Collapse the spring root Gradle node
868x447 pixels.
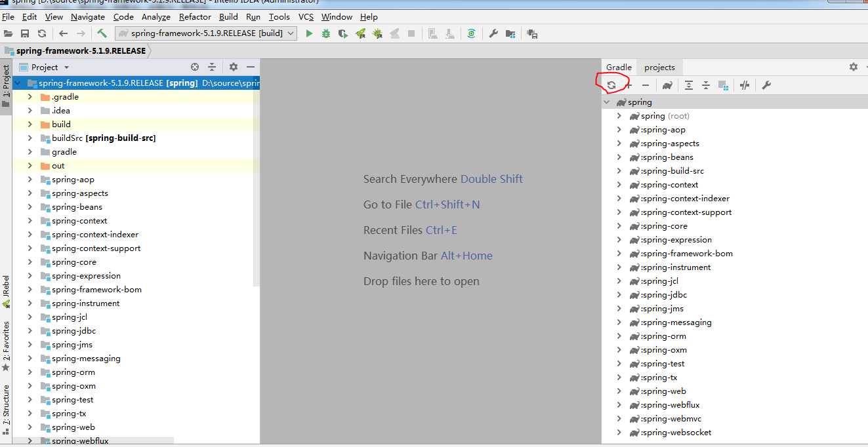607,102
